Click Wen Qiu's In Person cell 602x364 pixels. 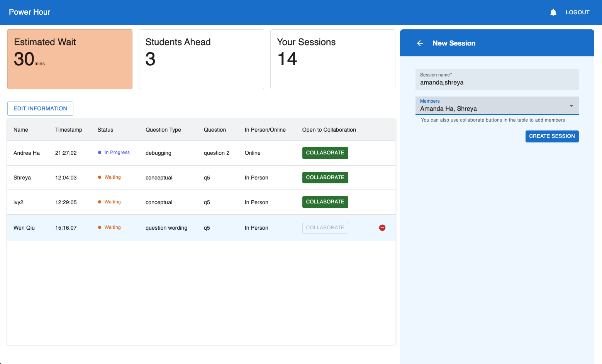pos(256,228)
